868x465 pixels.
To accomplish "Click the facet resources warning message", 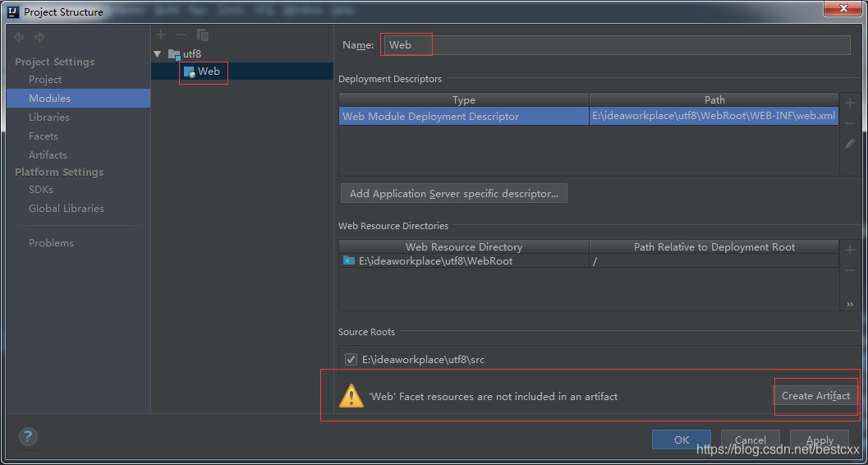I will pos(493,396).
